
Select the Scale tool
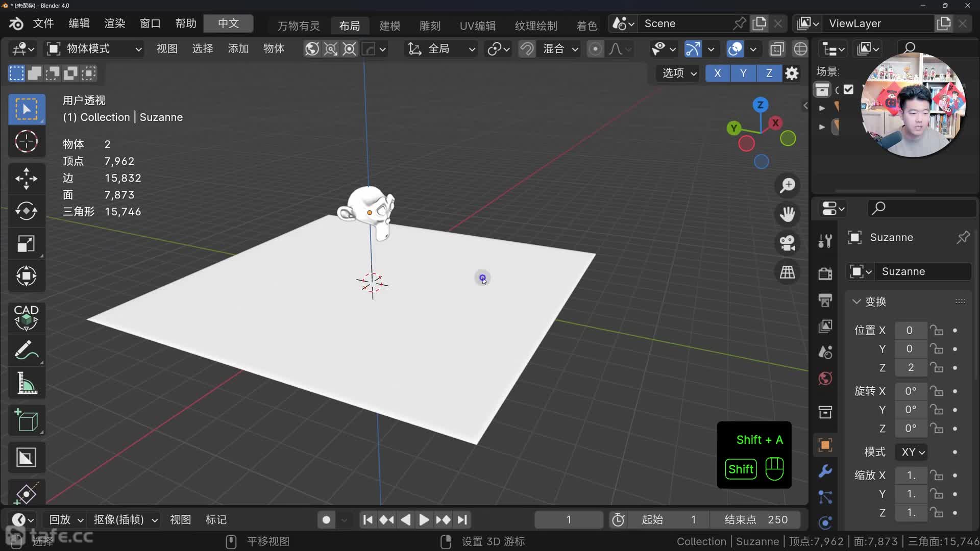(26, 243)
